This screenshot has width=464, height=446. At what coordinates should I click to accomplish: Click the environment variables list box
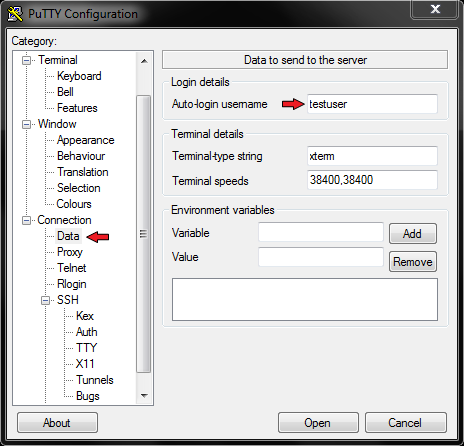[x=305, y=300]
